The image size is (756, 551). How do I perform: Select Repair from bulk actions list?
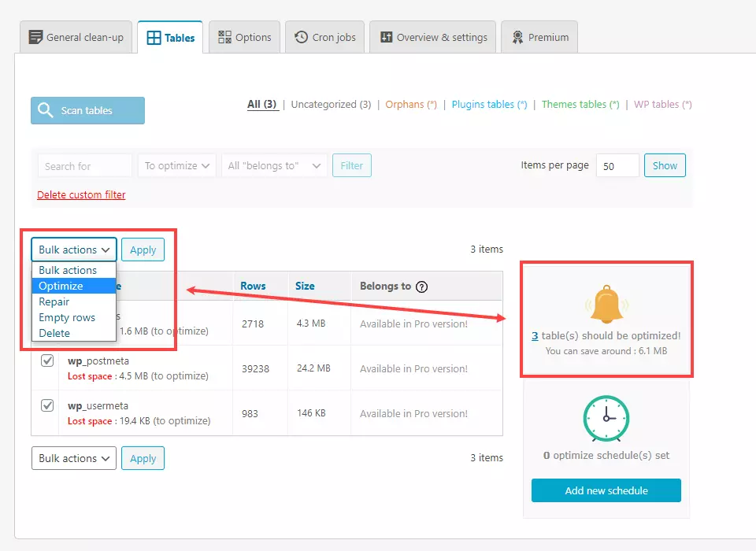click(x=74, y=301)
